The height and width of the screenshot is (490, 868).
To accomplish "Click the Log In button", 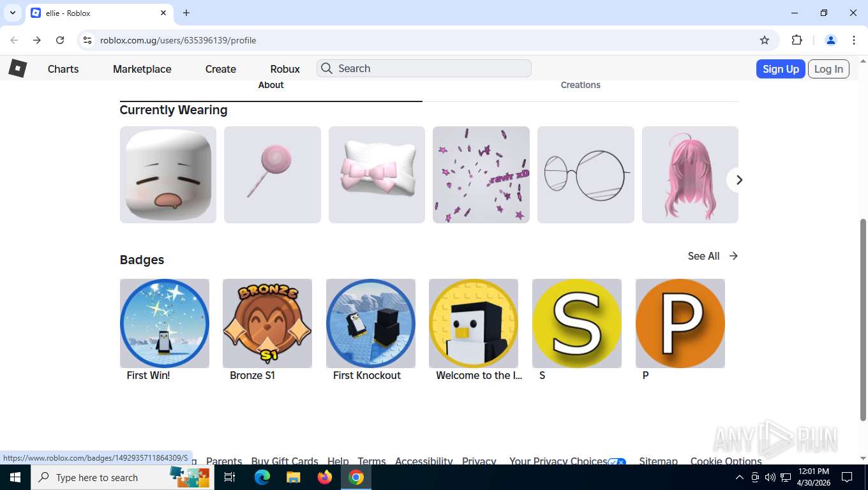I will pyautogui.click(x=828, y=69).
